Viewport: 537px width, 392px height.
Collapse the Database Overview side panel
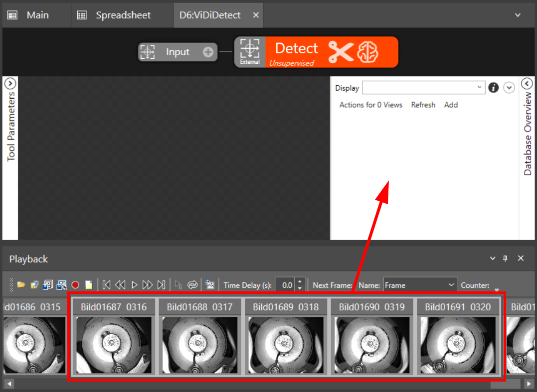point(528,83)
